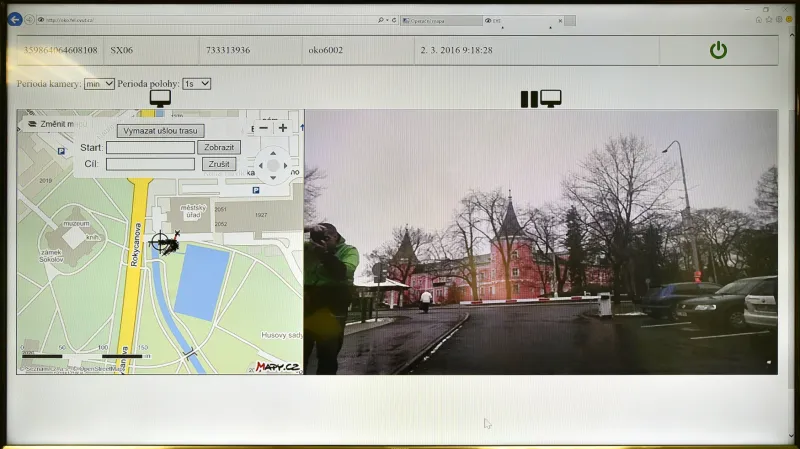800x449 pixels.
Task: Open the Perioda polohy dropdown
Action: click(x=196, y=84)
